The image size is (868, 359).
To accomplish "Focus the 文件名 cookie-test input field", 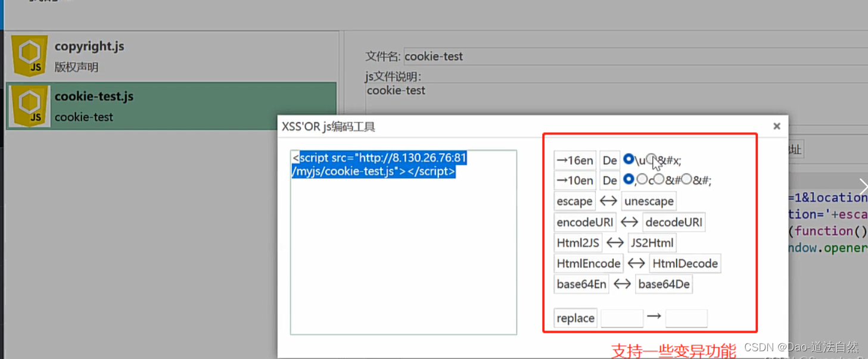I will click(636, 57).
